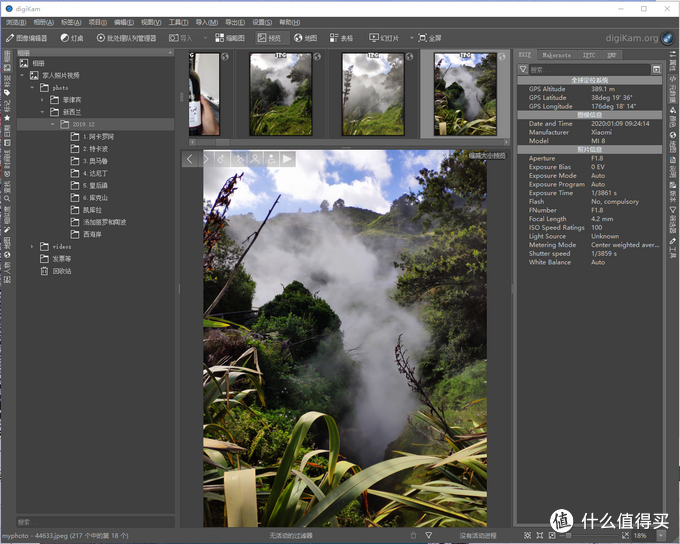Image resolution: width=680 pixels, height=544 pixels.
Task: Collapse the 2019.12 folder
Action: 52,124
